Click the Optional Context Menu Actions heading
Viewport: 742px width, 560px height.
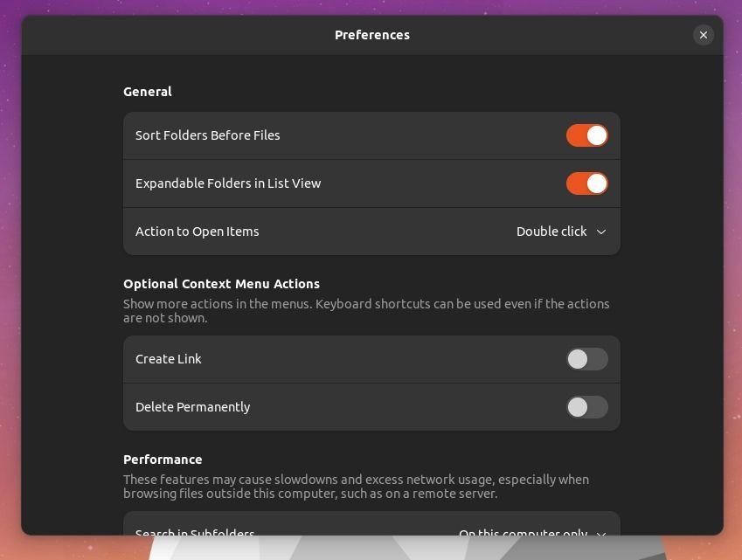pyautogui.click(x=221, y=284)
